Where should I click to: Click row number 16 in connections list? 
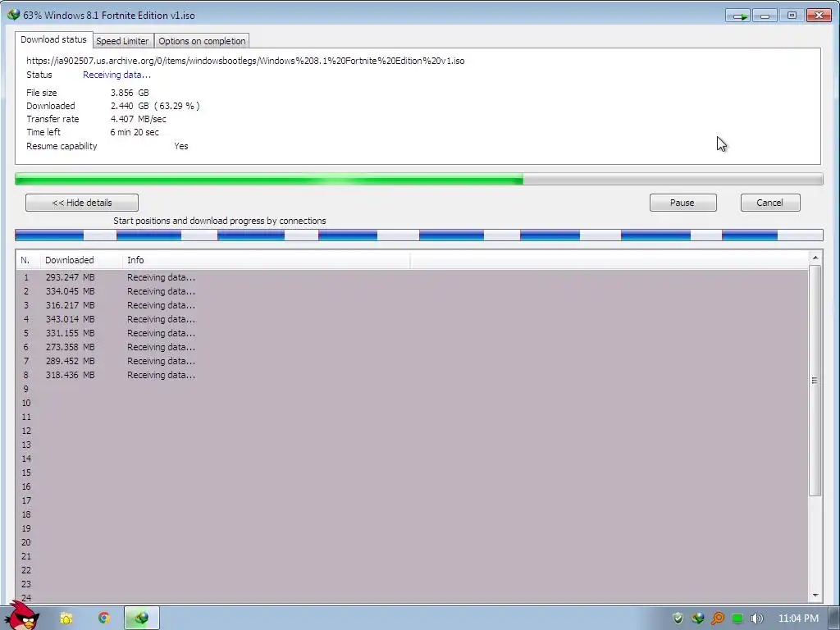coord(26,486)
